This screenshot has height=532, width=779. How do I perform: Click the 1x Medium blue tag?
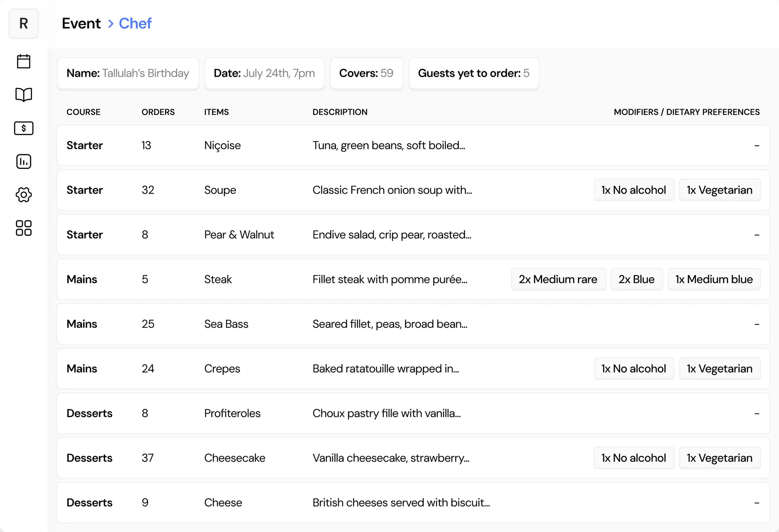pyautogui.click(x=714, y=279)
